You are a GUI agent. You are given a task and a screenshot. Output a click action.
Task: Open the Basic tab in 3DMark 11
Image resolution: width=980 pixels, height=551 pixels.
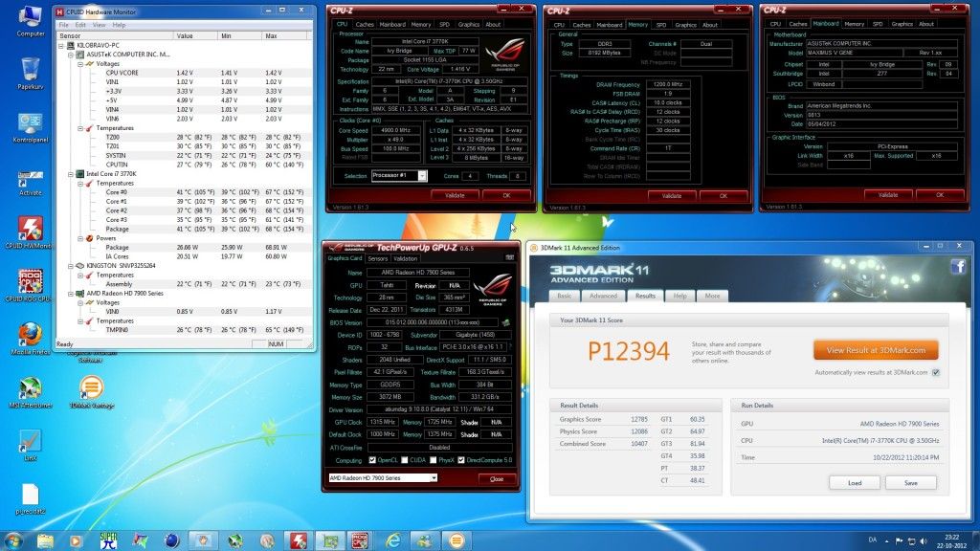[565, 297]
